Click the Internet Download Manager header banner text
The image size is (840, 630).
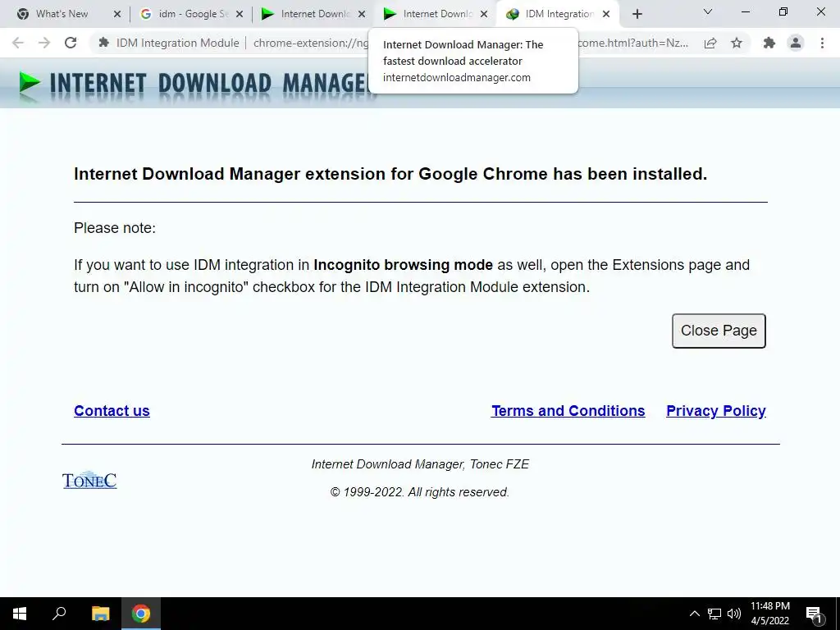coord(209,84)
